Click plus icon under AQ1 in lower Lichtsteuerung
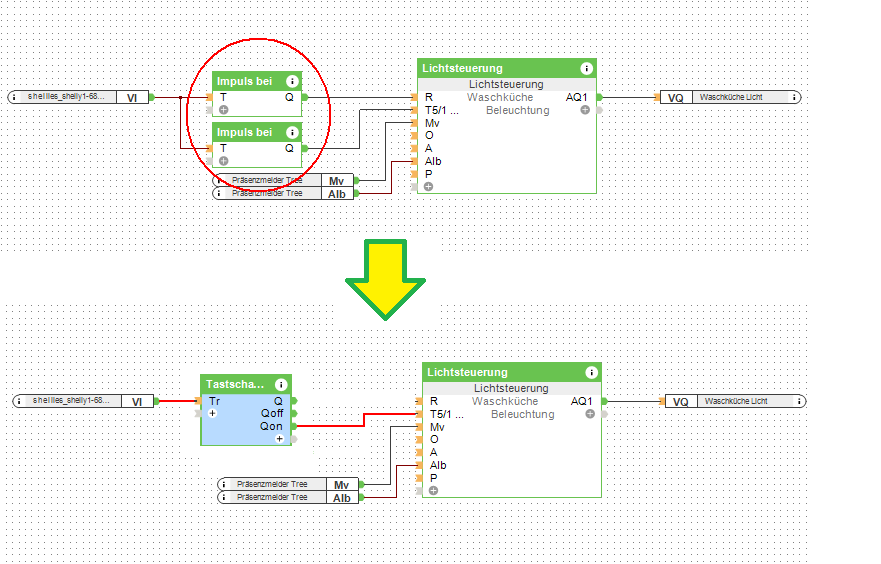The width and height of the screenshot is (881, 564). [590, 413]
